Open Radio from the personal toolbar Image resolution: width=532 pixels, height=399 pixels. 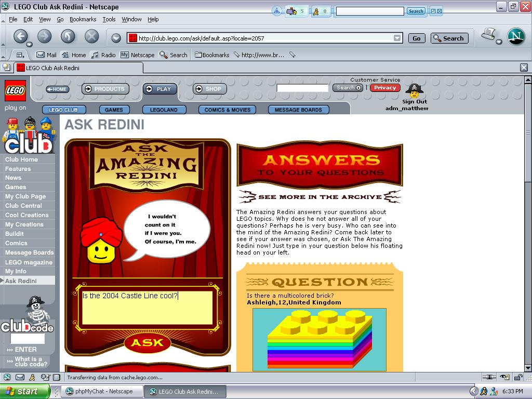click(x=103, y=55)
